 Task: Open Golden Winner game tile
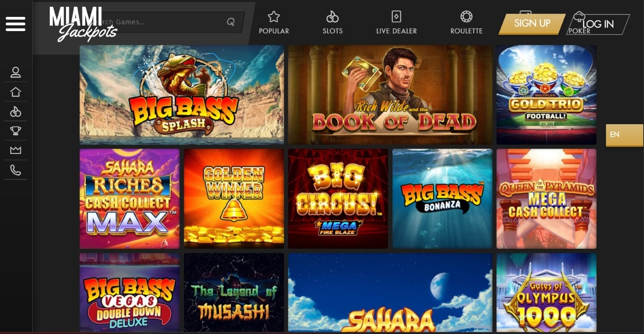[234, 199]
